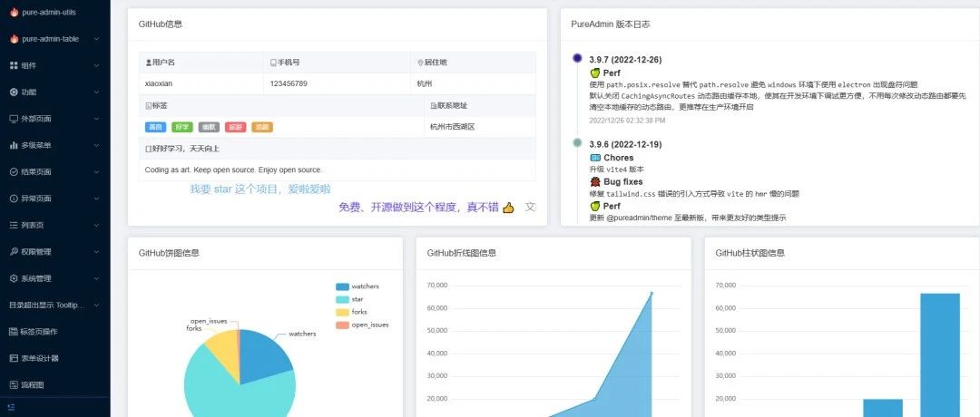
Task: Click the orange tag in 标签 row
Action: click(262, 127)
